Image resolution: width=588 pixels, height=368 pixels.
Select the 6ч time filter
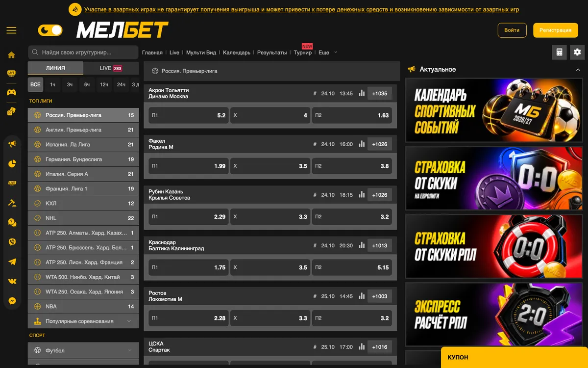coord(87,85)
